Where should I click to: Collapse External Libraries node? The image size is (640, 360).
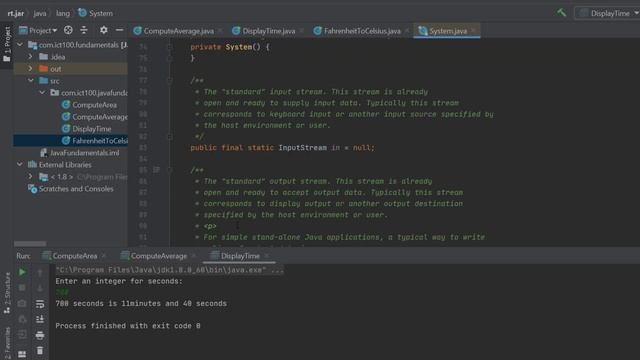(x=20, y=164)
